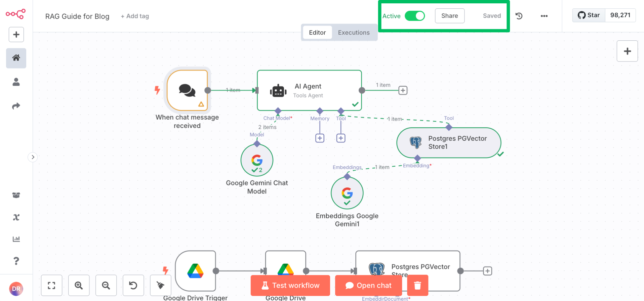Select the Editor tab
Image resolution: width=644 pixels, height=301 pixels.
click(x=317, y=33)
